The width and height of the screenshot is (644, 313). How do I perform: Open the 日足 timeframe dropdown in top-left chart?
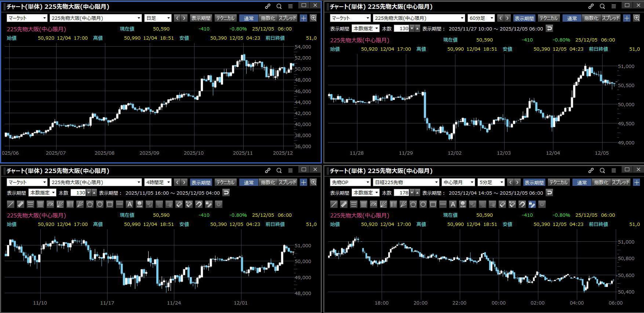coord(158,18)
